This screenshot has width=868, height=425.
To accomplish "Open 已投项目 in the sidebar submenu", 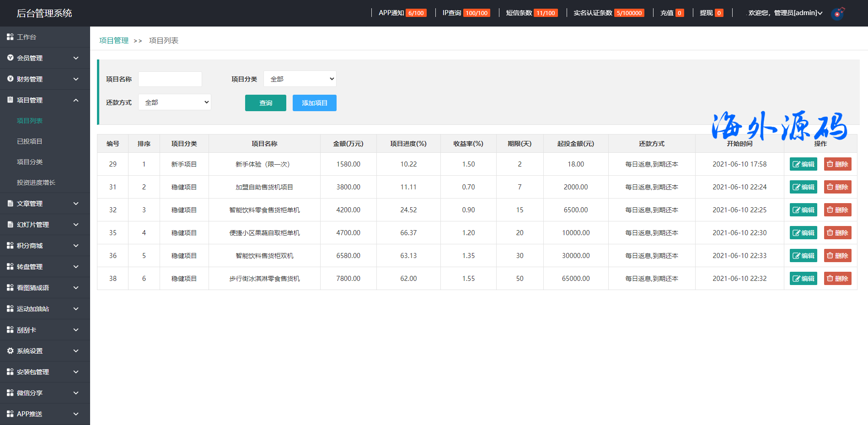I will 30,141.
